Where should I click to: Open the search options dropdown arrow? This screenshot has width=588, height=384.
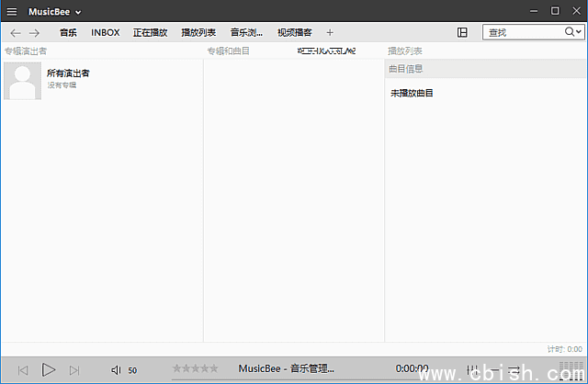pos(579,32)
